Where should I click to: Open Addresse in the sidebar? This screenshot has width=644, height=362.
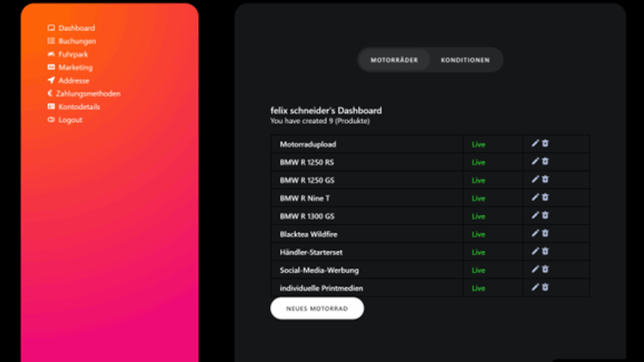pos(74,81)
